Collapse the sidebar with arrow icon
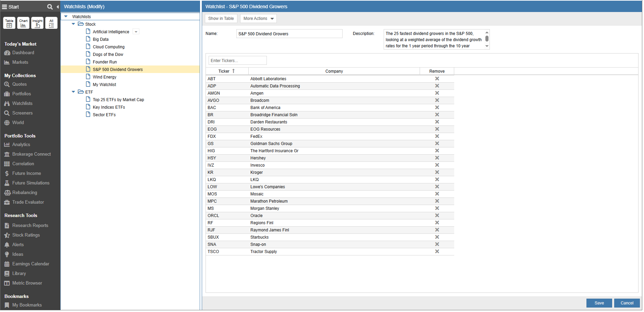 pyautogui.click(x=58, y=7)
